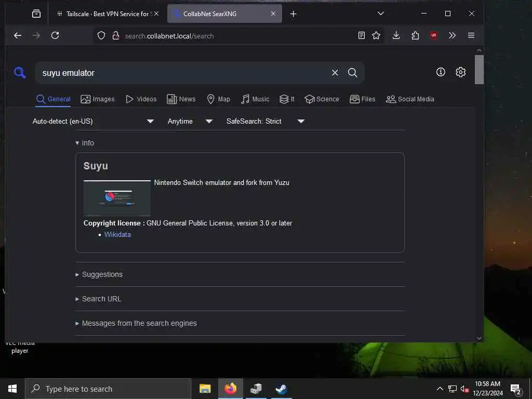Click the SearXNG logo magnifier
This screenshot has width=532, height=399.
[x=20, y=72]
